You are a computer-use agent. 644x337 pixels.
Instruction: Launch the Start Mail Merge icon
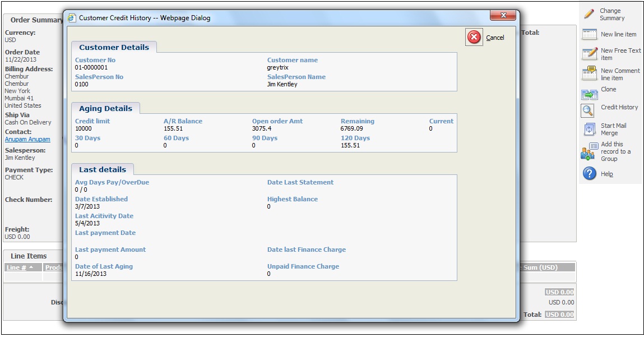coord(589,130)
